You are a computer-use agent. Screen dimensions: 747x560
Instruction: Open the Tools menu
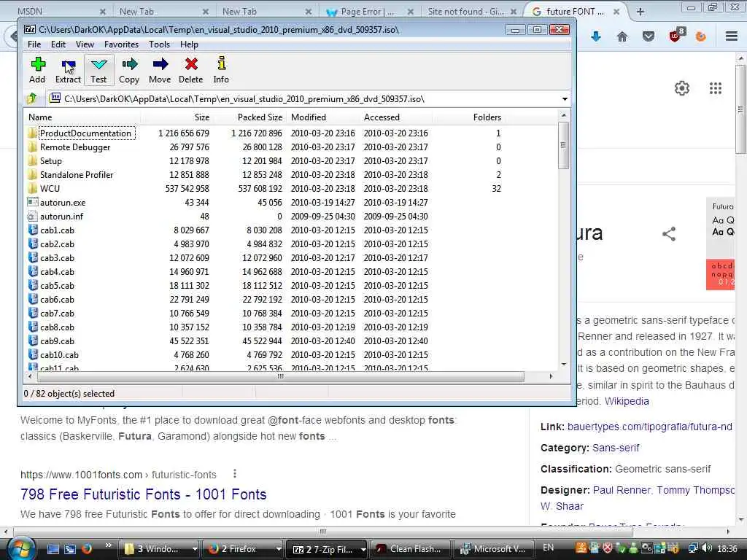159,44
